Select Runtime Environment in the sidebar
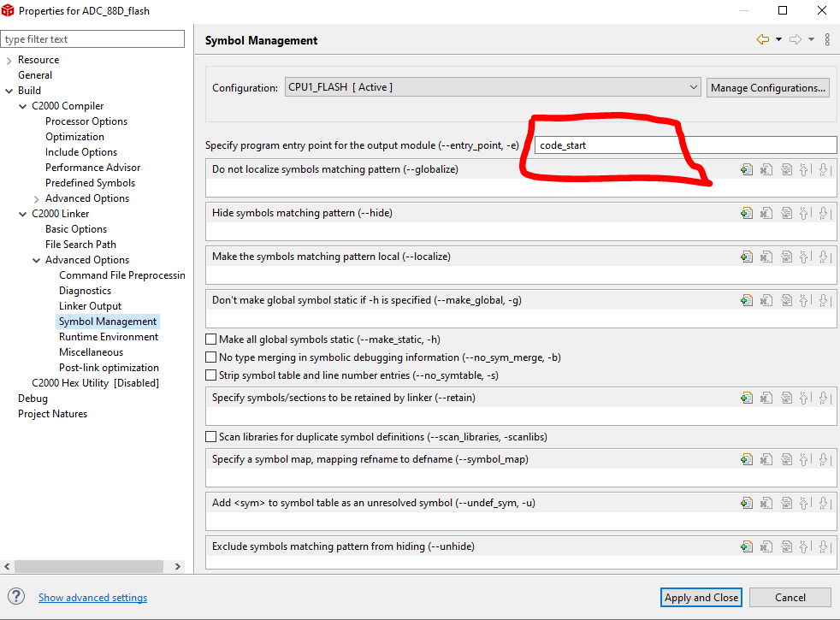Image resolution: width=840 pixels, height=620 pixels. tap(108, 336)
